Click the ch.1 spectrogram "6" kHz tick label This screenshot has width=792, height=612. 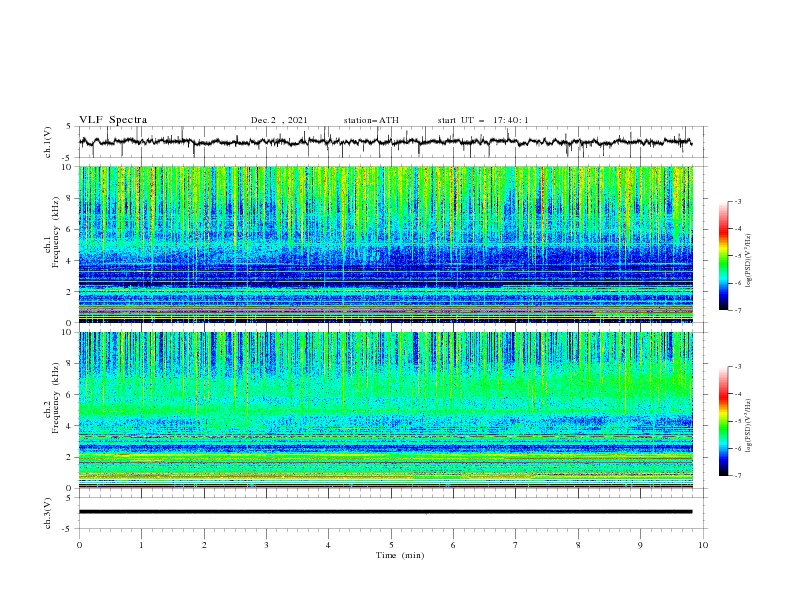pyautogui.click(x=70, y=229)
